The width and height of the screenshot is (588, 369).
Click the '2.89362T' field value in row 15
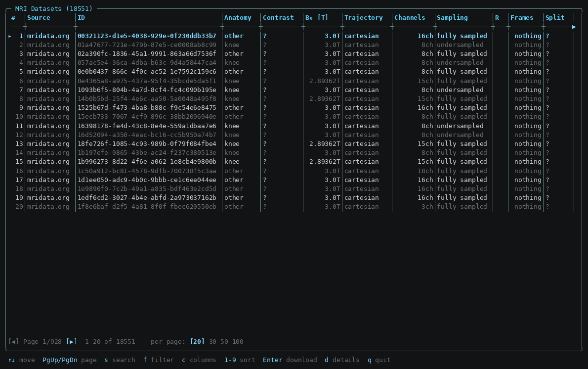point(325,162)
